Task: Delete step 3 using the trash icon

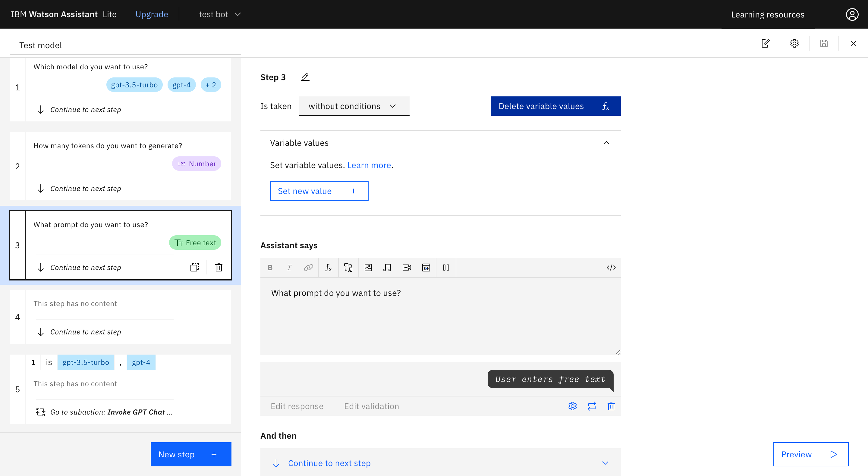Action: tap(219, 268)
